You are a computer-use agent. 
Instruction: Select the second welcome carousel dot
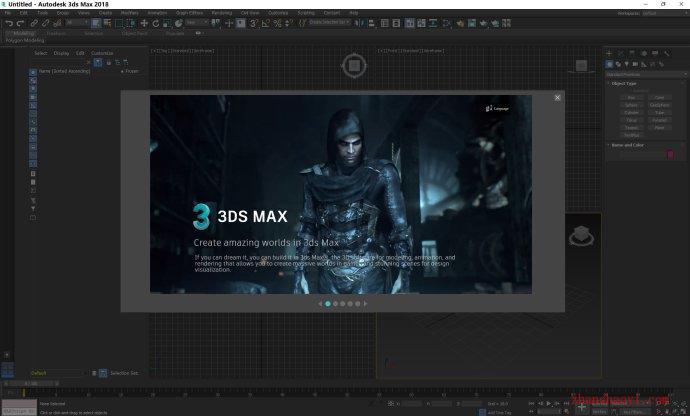[335, 304]
